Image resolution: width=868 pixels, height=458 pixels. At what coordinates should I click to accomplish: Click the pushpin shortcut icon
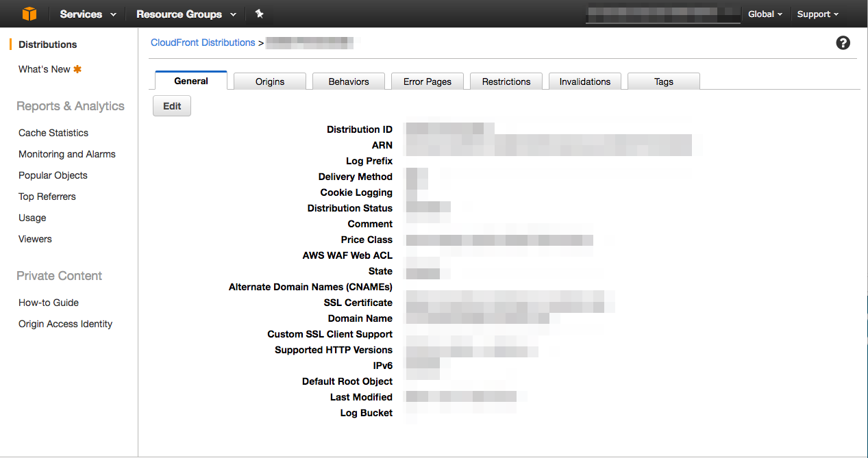click(x=259, y=14)
